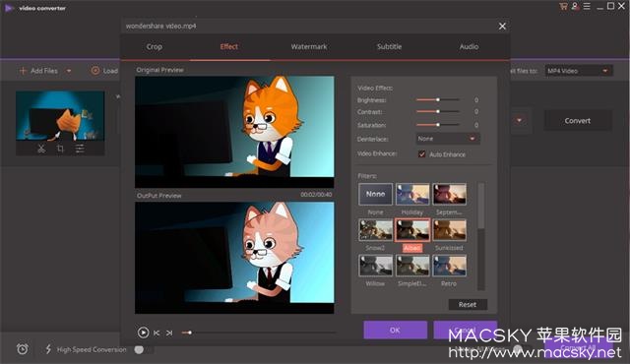Screen dimensions: 630x364
Task: Click the Contrast slider
Action: click(x=438, y=111)
